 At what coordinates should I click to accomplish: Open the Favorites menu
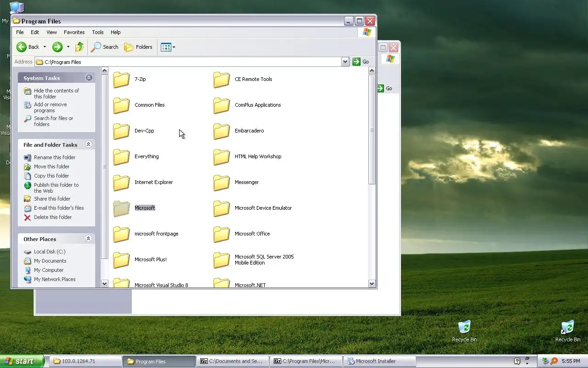(x=74, y=32)
